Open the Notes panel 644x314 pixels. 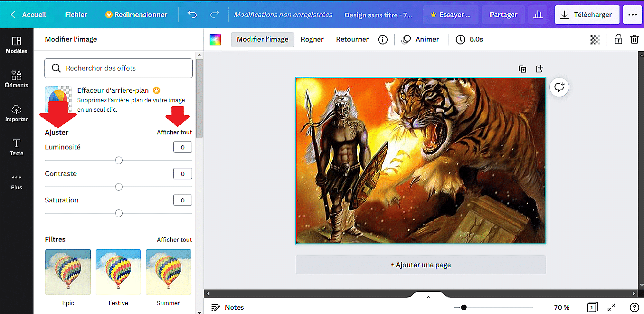[228, 307]
